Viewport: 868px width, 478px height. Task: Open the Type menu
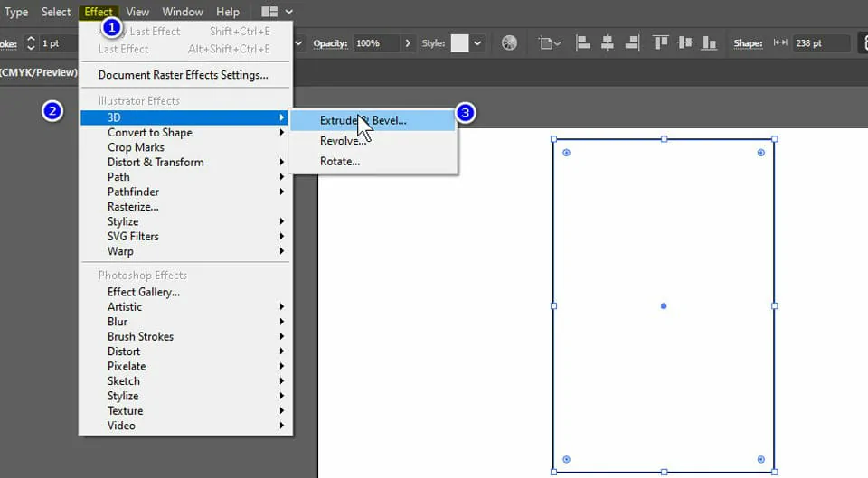[16, 12]
